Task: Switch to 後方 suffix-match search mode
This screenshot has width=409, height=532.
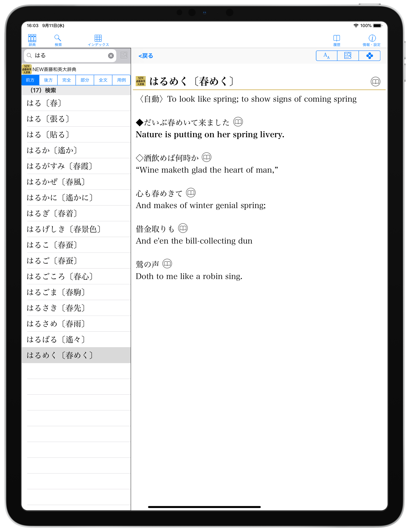Action: [x=48, y=80]
